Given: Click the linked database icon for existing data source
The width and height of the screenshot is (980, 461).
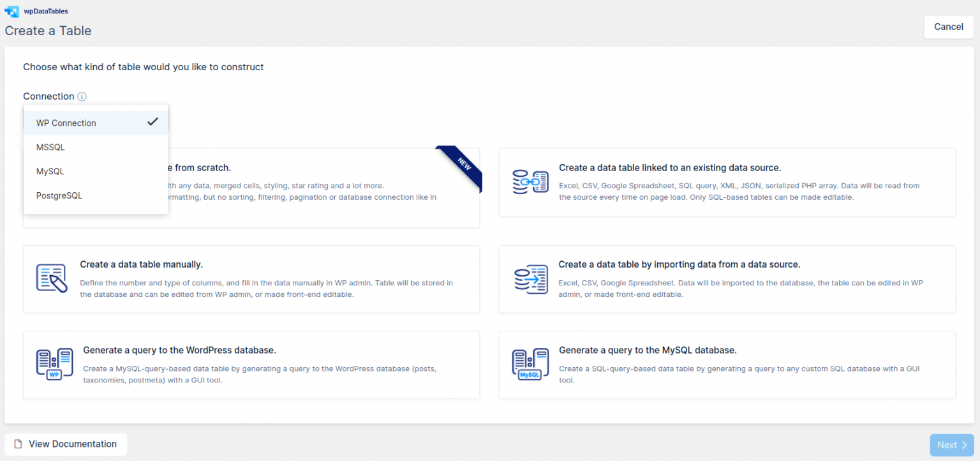Looking at the screenshot, I should coord(530,182).
